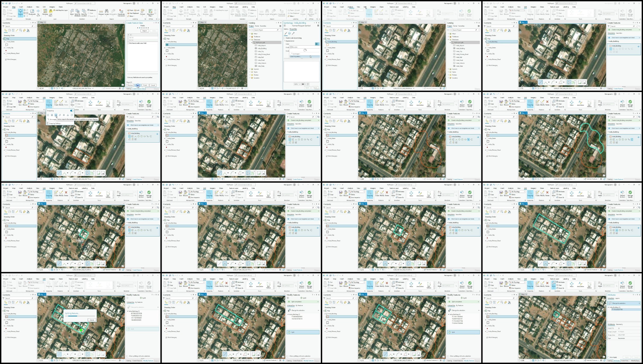Enable Tangent snapping in Snapping popup

click(72, 115)
